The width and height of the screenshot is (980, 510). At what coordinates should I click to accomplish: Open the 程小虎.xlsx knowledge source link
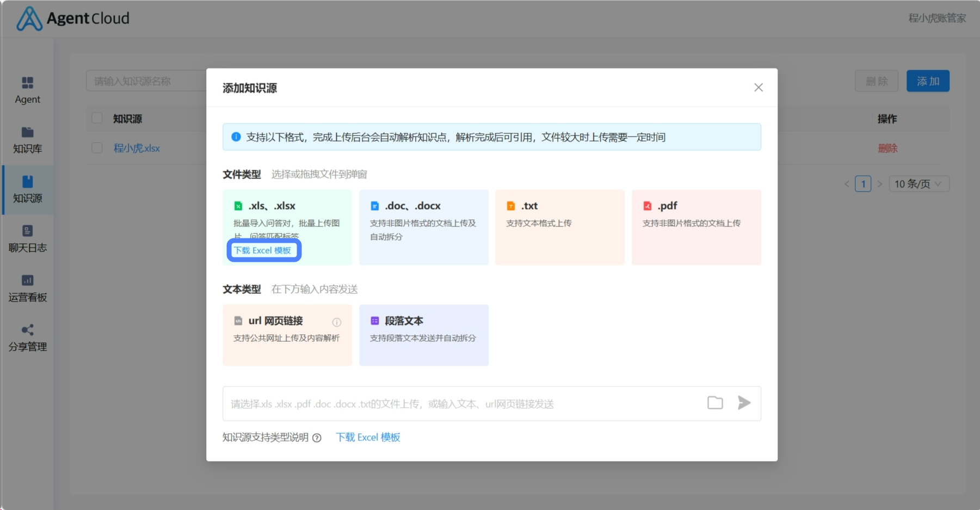pos(137,148)
